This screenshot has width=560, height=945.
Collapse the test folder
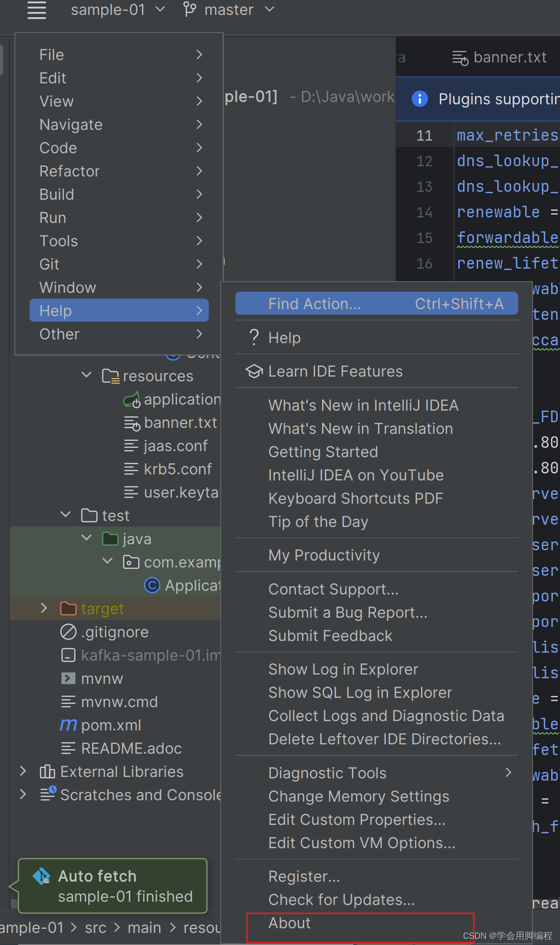coord(66,514)
